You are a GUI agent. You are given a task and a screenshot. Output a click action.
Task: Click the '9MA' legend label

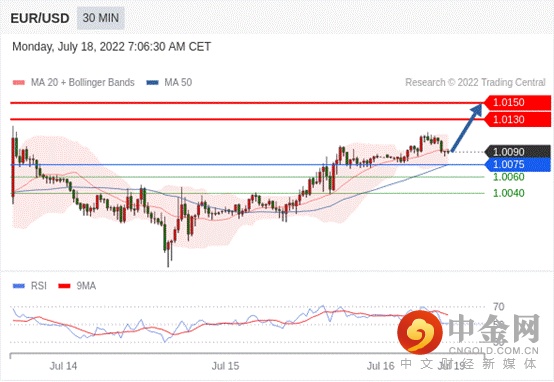pyautogui.click(x=86, y=286)
